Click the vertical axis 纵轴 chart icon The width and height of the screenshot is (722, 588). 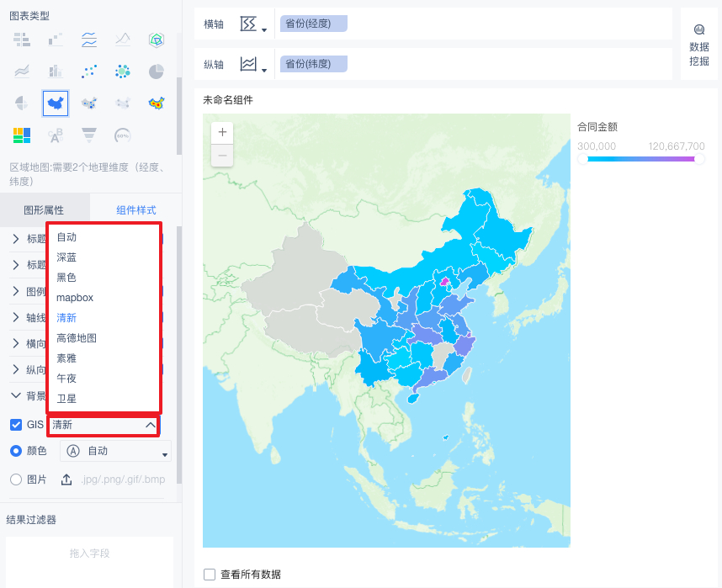coord(248,64)
